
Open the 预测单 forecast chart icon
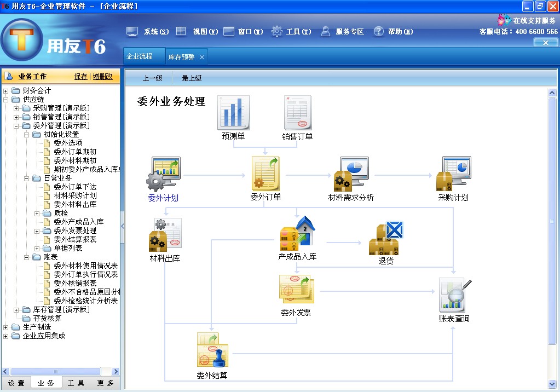pos(234,113)
